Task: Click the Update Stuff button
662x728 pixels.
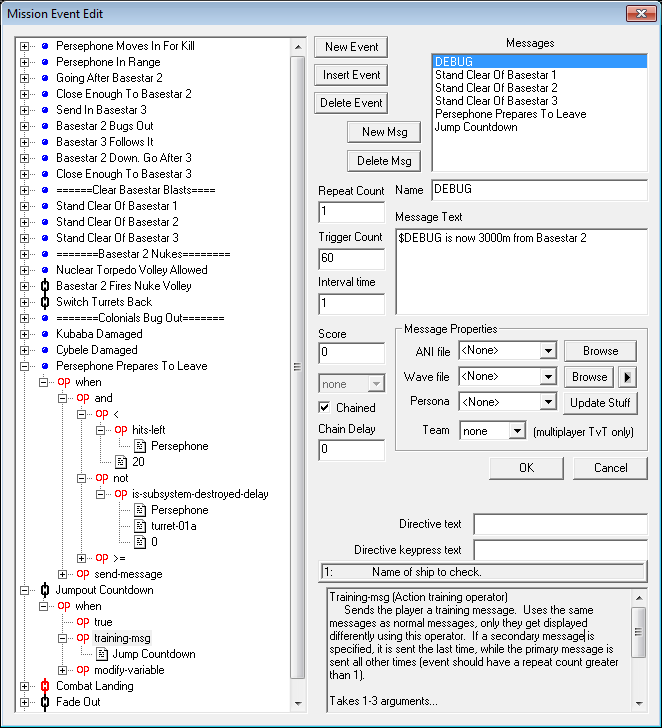Action: pyautogui.click(x=600, y=403)
